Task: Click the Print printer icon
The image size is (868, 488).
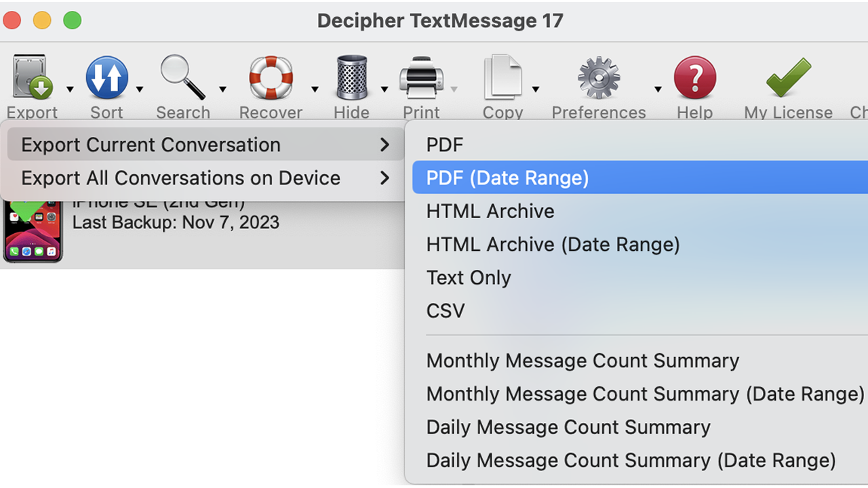Action: point(421,78)
